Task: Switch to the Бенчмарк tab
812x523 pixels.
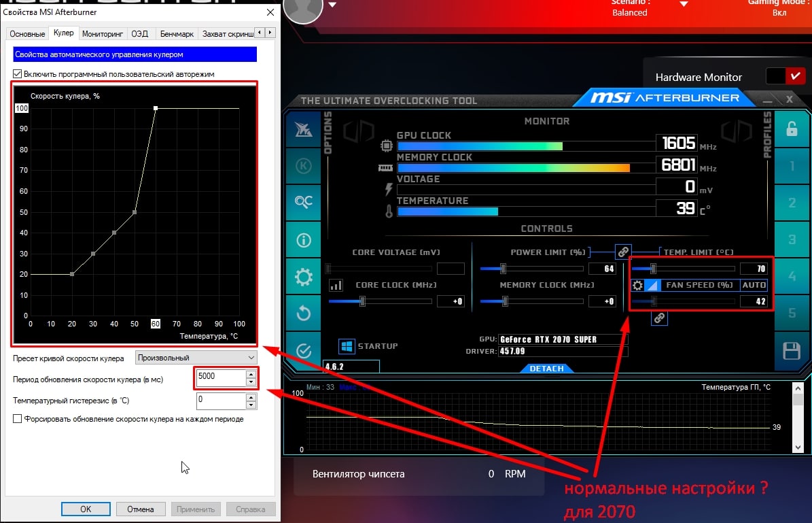Action: [x=177, y=34]
